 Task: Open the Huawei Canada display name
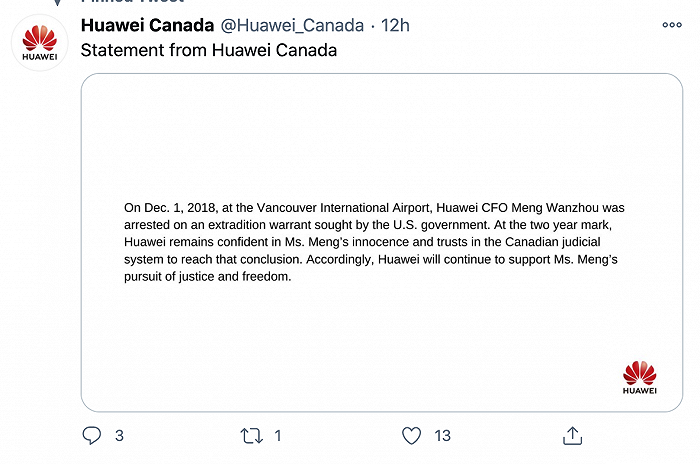[x=146, y=25]
